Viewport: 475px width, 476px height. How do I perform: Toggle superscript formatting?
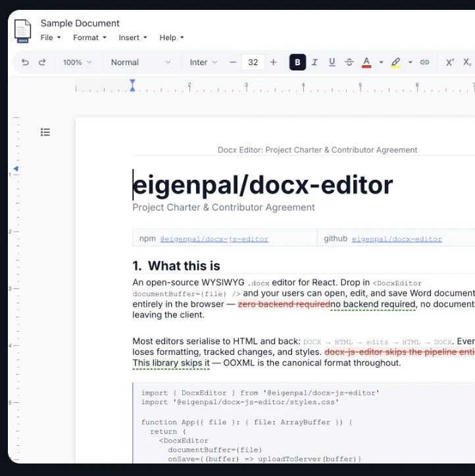click(450, 63)
